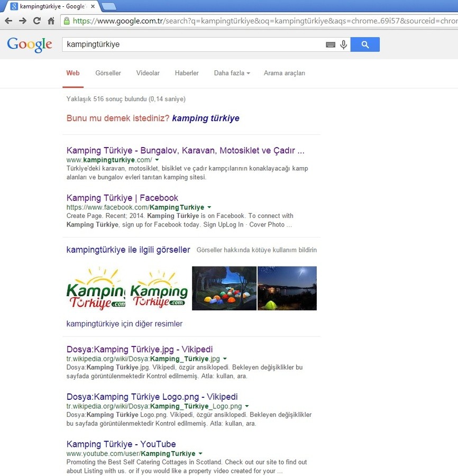Image resolution: width=458 pixels, height=476 pixels.
Task: Reload the page with refresh icon
Action: click(36, 21)
